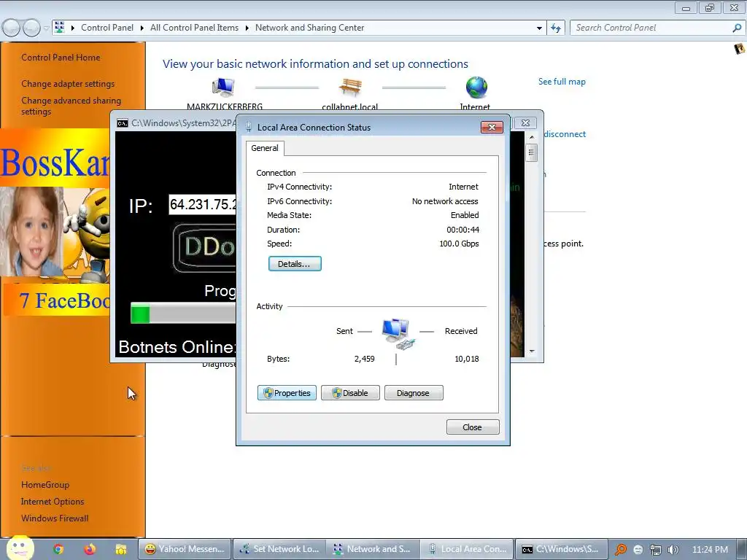This screenshot has width=747, height=560.
Task: Click the disconnect link
Action: coord(565,134)
